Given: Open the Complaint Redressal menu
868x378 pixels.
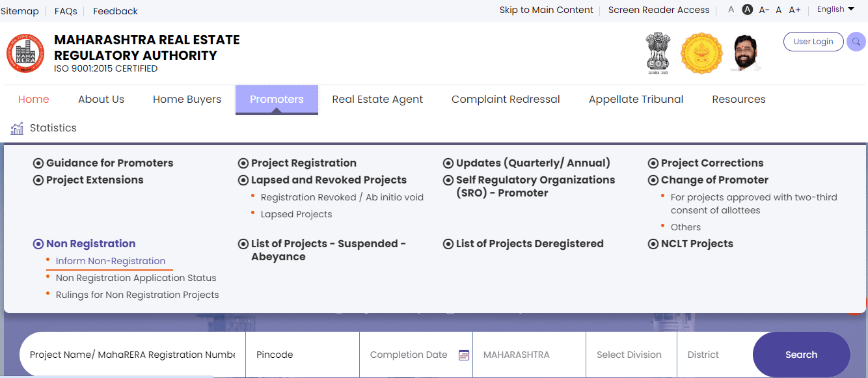Looking at the screenshot, I should (506, 99).
